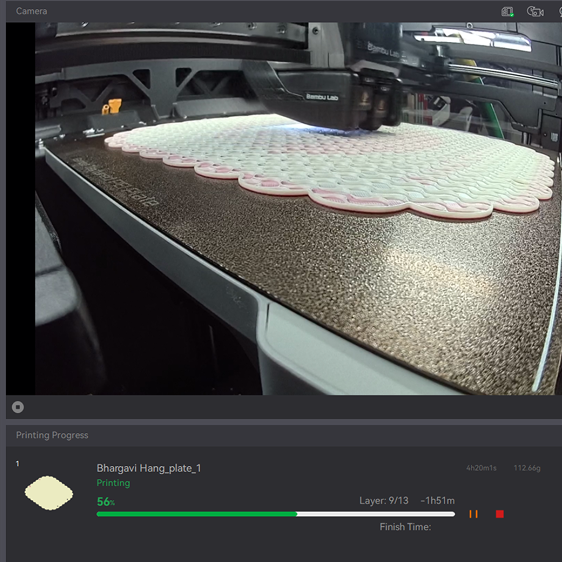Pause the current print job
The height and width of the screenshot is (562, 562).
coord(473,514)
